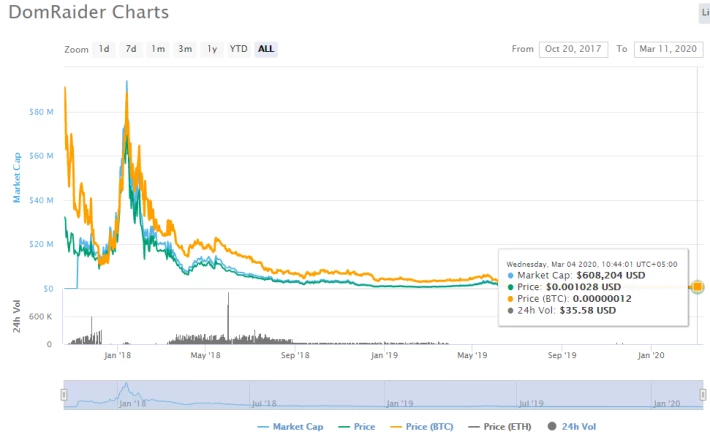Edit the From date field
Image resolution: width=710 pixels, height=440 pixels.
[x=573, y=49]
